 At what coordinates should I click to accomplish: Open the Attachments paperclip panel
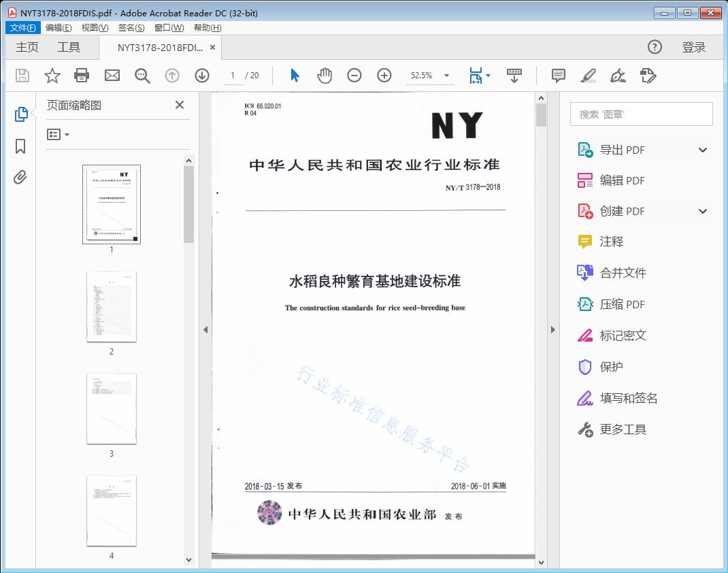pyautogui.click(x=20, y=178)
